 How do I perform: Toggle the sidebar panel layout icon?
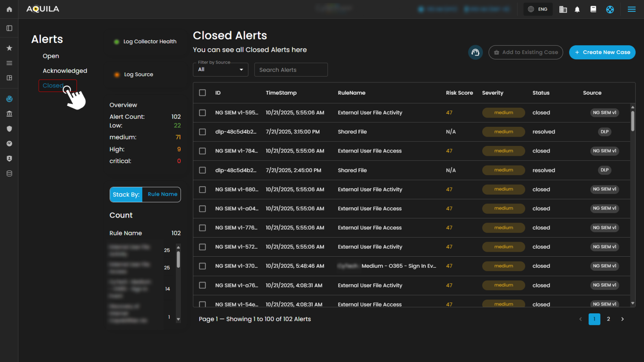(9, 28)
